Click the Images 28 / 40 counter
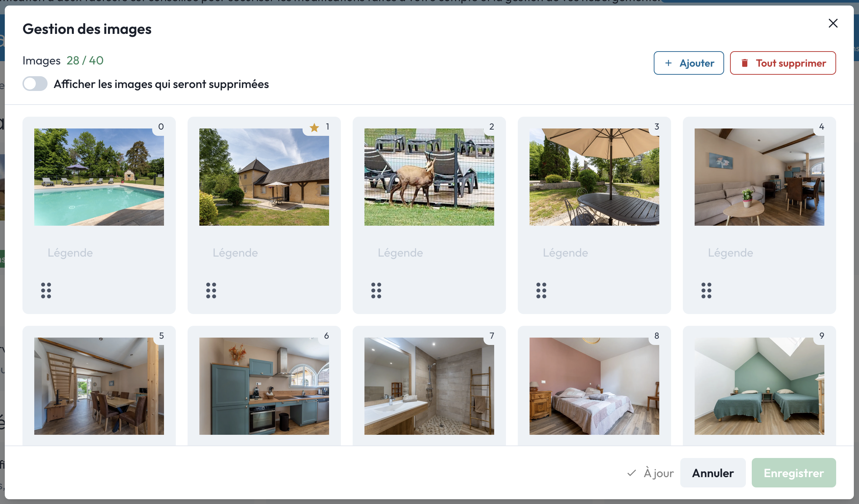The image size is (859, 504). [63, 60]
